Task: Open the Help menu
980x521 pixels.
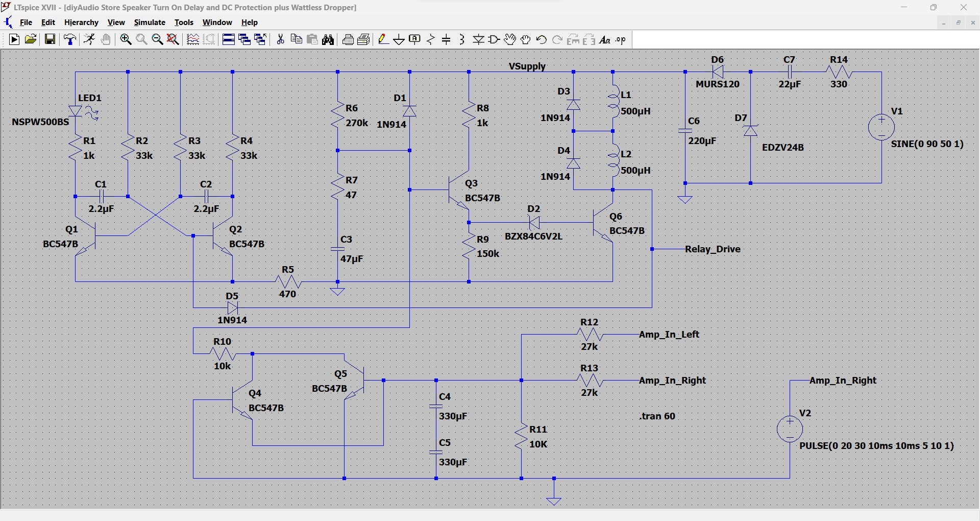Action: pos(250,22)
